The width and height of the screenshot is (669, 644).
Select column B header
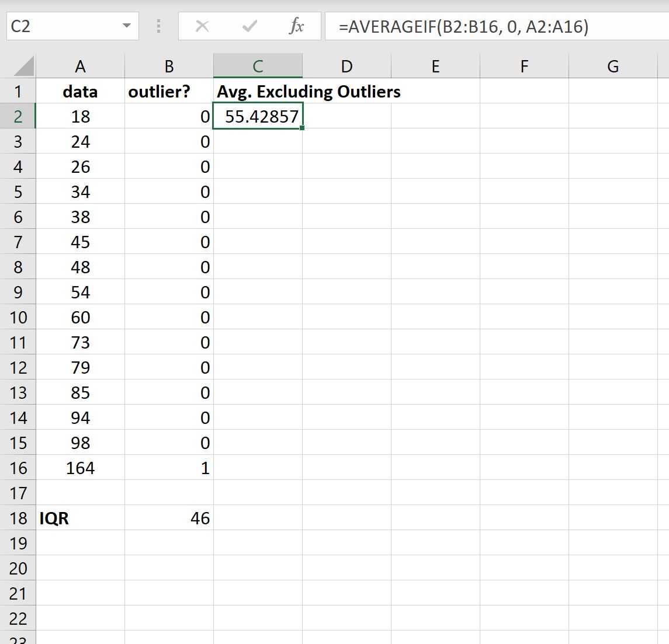pos(169,67)
